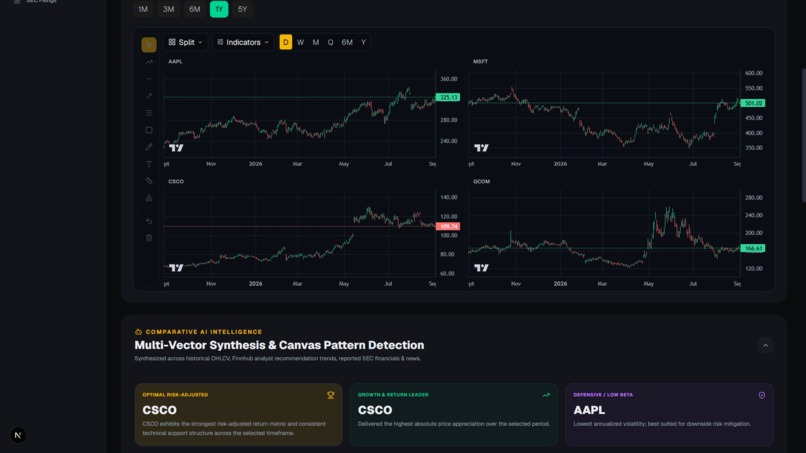Click the QCOM candlestick chart area
The image size is (806, 453).
pyautogui.click(x=604, y=233)
